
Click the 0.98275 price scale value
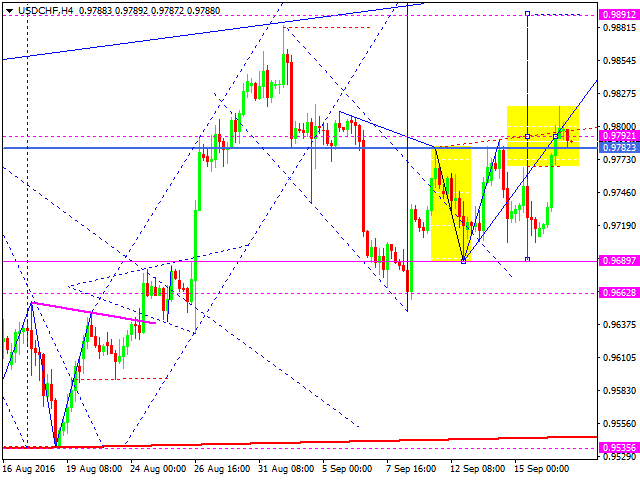(x=619, y=94)
